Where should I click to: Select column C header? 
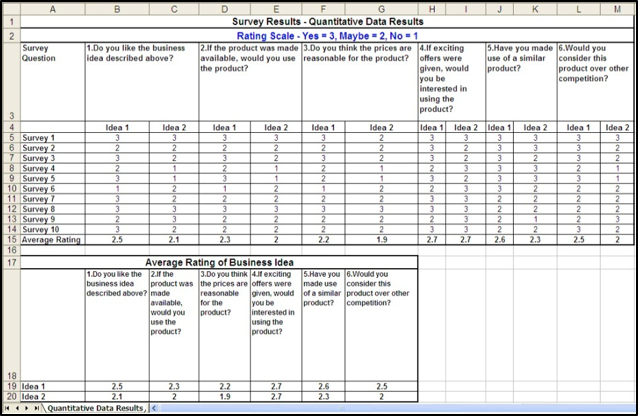pyautogui.click(x=174, y=9)
